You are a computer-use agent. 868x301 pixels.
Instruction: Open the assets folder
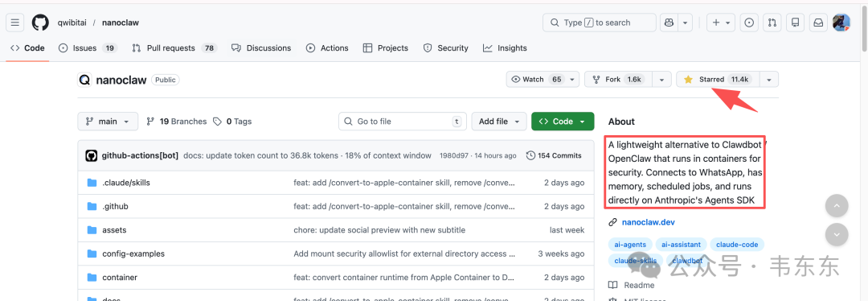[115, 230]
